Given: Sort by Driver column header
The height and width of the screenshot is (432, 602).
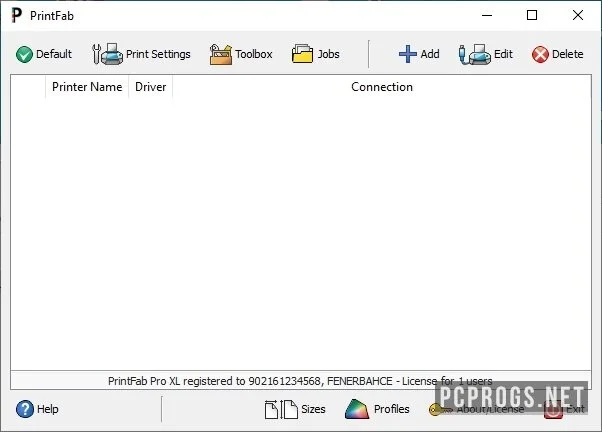Looking at the screenshot, I should pos(150,87).
